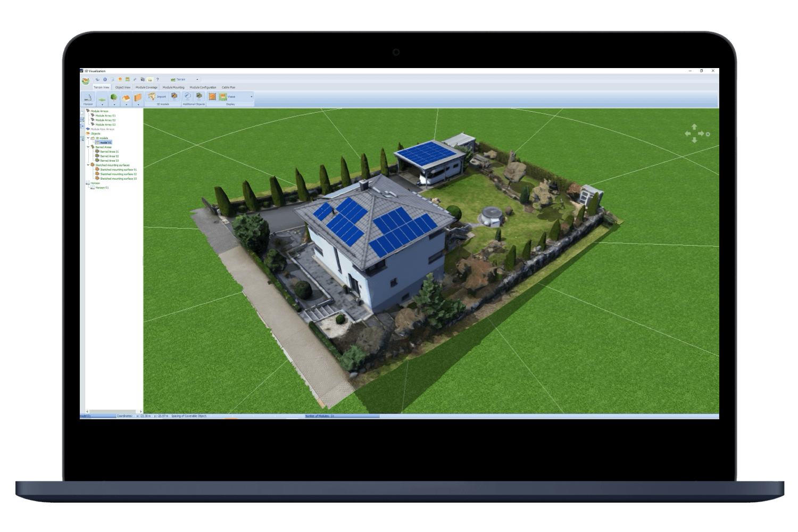Click the flat terrain plane icon
The image size is (798, 532).
coord(102,99)
